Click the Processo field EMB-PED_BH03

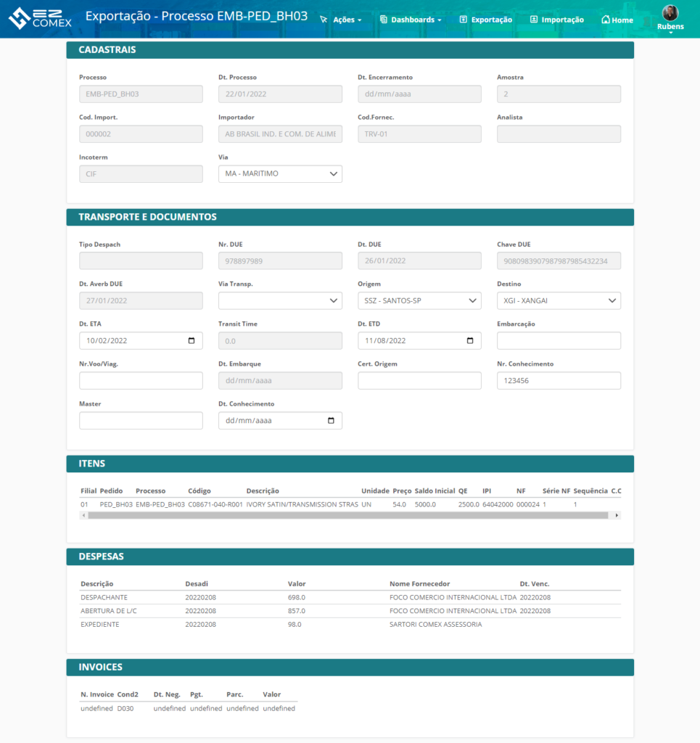pos(141,94)
